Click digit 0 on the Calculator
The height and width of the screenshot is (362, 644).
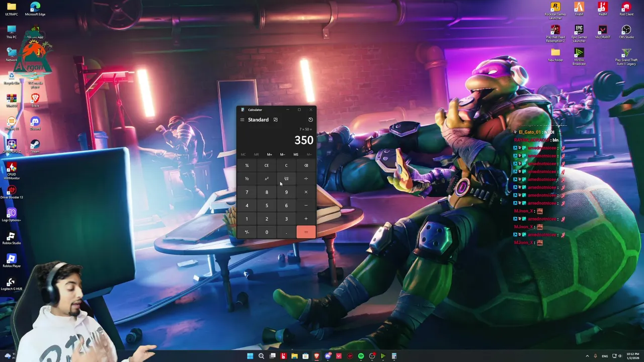[x=267, y=232]
